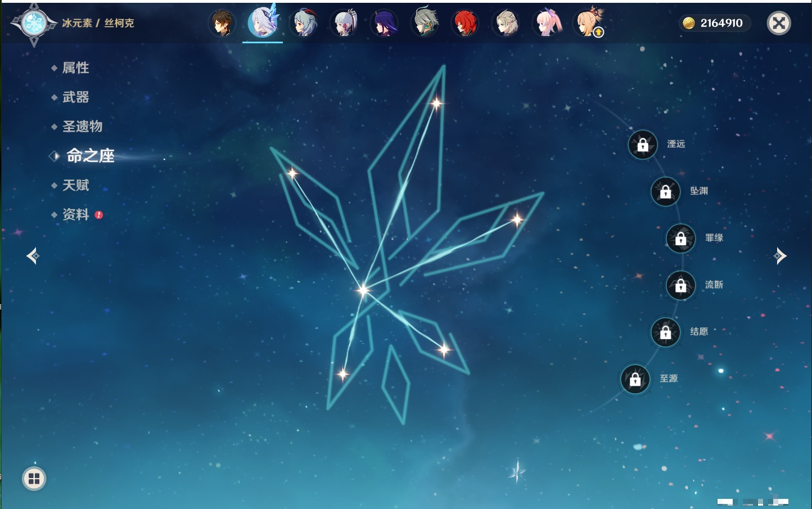
Task: Click the 湮远 constellation label
Action: (676, 145)
